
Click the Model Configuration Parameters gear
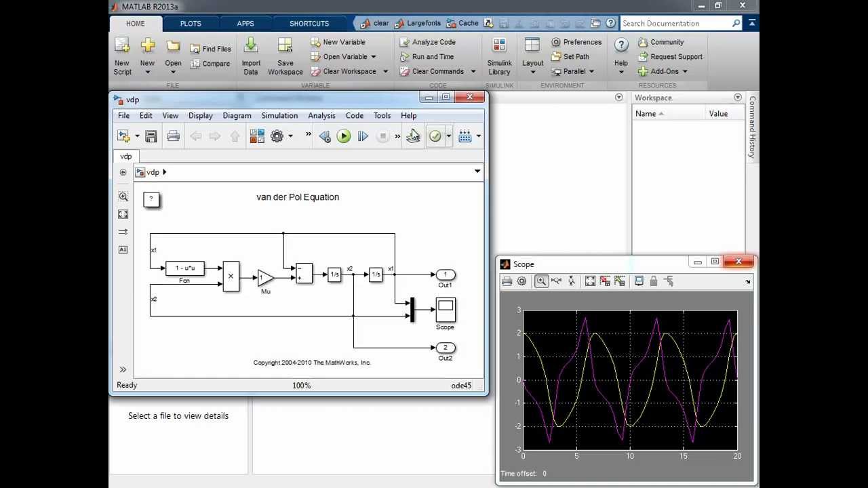tap(277, 136)
